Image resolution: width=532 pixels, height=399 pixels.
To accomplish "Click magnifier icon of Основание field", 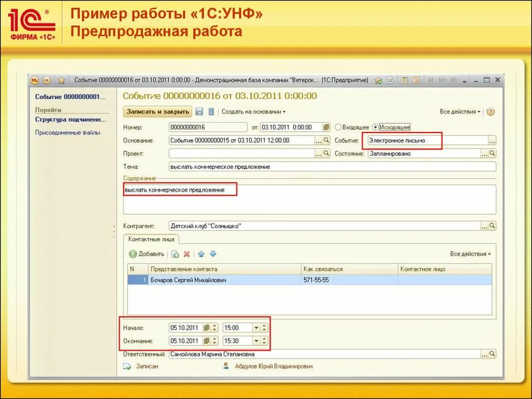I will pyautogui.click(x=326, y=140).
